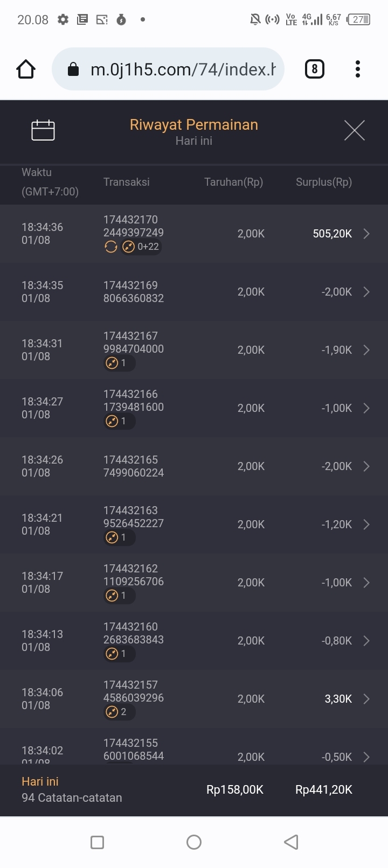Open the browser three-dot menu
Screen dimensions: 388x868
point(358,69)
